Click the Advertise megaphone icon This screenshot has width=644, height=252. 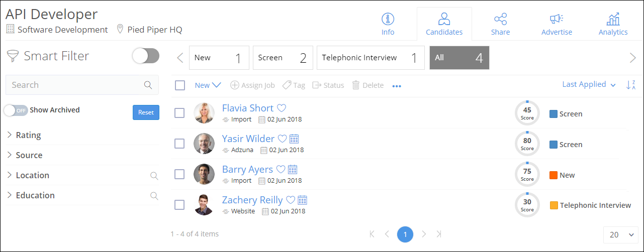[557, 20]
